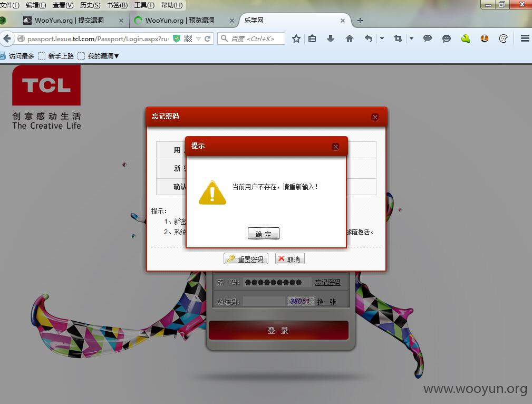Viewport: 532px width, 404px height.
Task: Open the QR code icon in address bar
Action: (x=188, y=39)
